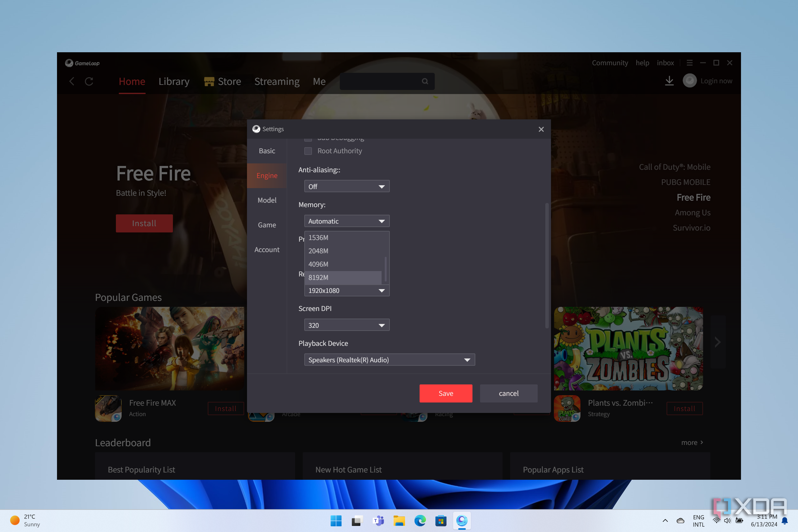The width and height of the screenshot is (798, 532).
Task: Open the inbox link
Action: 665,63
